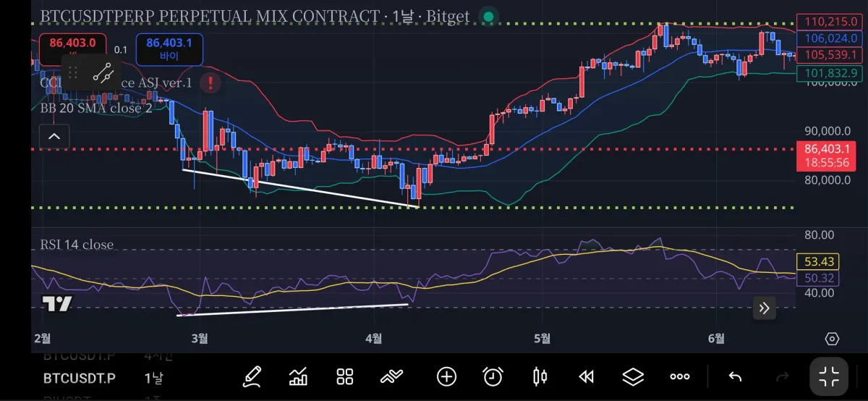Tap the red 86,403.1 current price label
This screenshot has height=401, width=868.
pos(826,155)
